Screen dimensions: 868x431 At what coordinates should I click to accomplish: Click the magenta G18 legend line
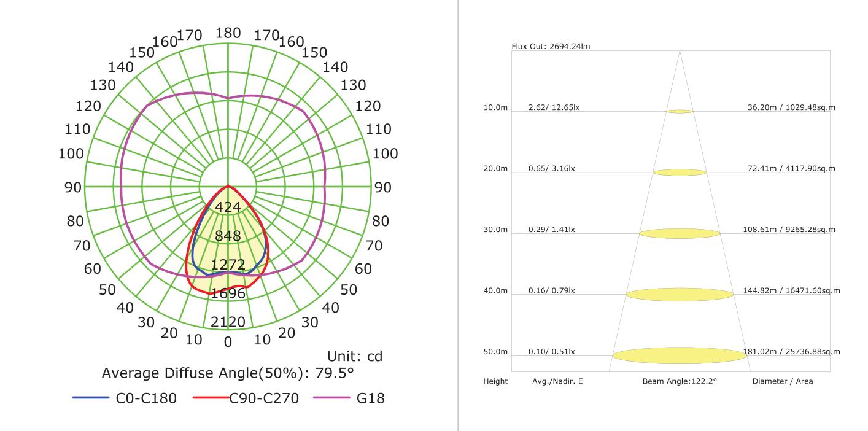coord(332,398)
